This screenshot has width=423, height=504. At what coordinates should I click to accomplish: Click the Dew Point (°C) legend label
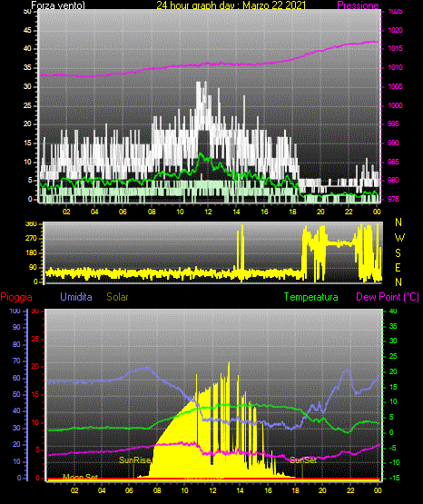point(388,297)
